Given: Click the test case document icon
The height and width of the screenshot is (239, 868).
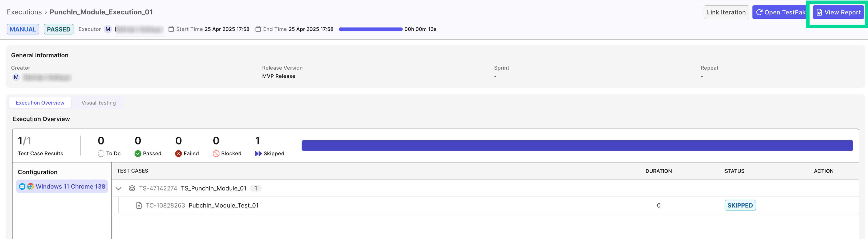Looking at the screenshot, I should pos(139,205).
